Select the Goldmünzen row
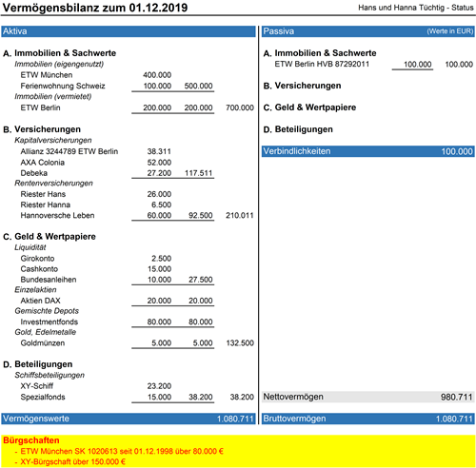The image size is (476, 468). click(43, 343)
